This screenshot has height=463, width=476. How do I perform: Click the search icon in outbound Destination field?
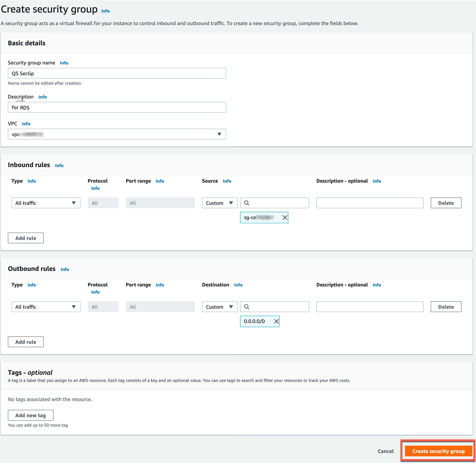pos(247,307)
